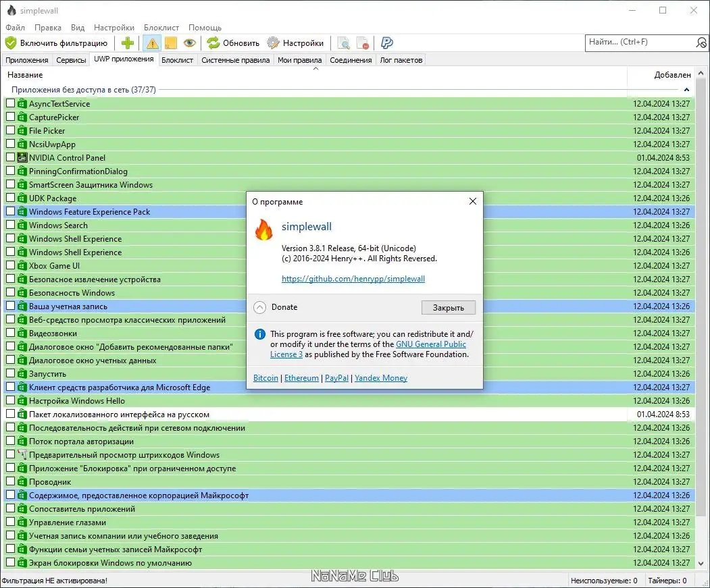Check the NcsiUwpApp checkbox

coord(10,144)
